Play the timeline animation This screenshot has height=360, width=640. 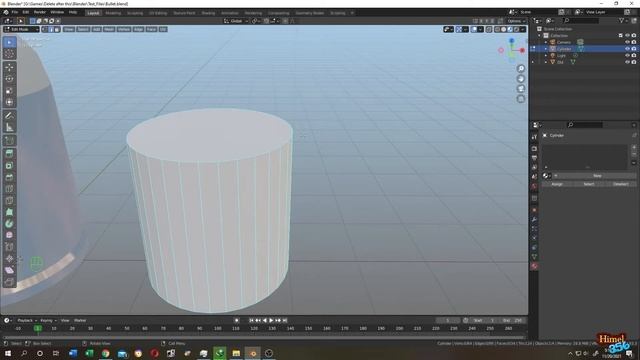(271, 320)
